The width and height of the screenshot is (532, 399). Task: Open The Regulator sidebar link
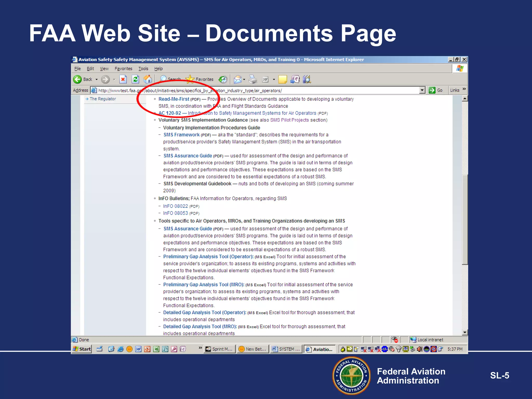tap(103, 99)
